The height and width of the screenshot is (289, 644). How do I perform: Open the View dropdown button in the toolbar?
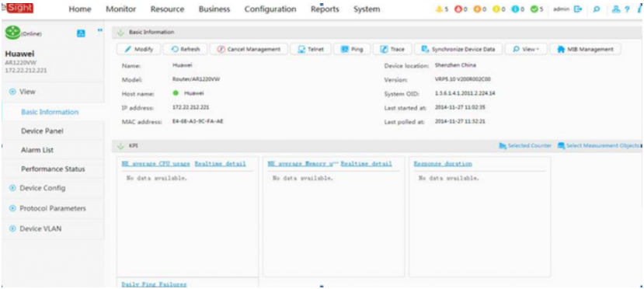(x=526, y=49)
